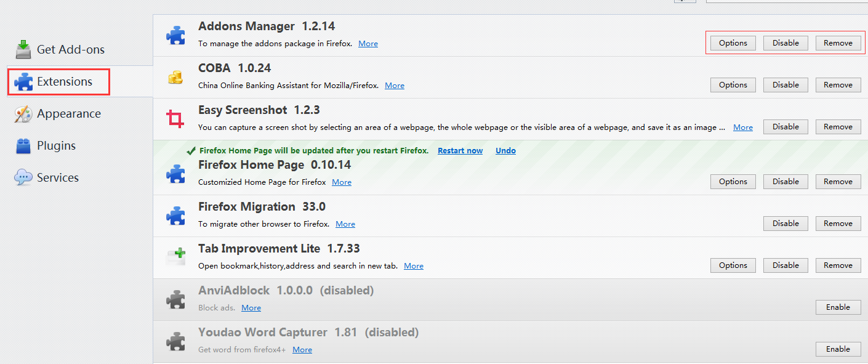Image resolution: width=868 pixels, height=364 pixels.
Task: Open the Tools for all add-ons dropdown
Action: point(685,1)
